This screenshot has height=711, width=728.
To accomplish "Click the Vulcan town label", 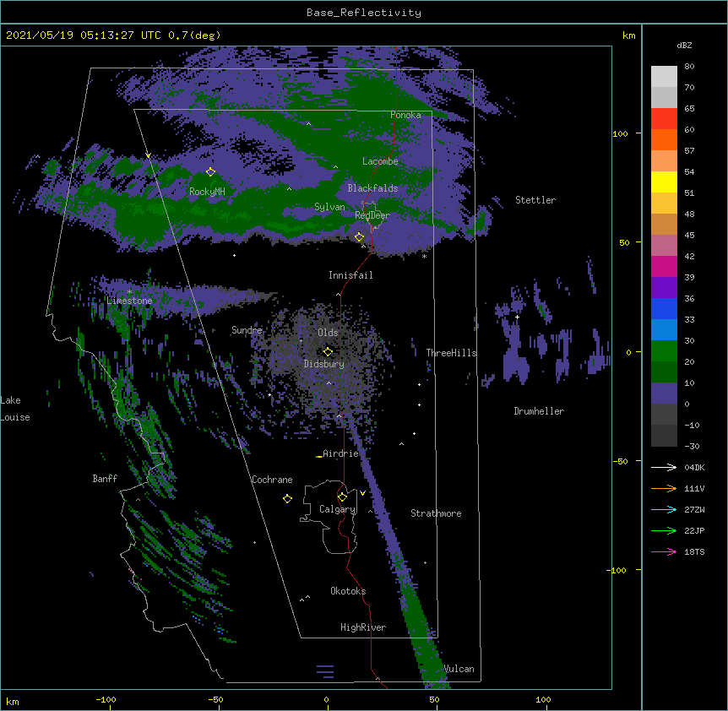I will tap(459, 669).
